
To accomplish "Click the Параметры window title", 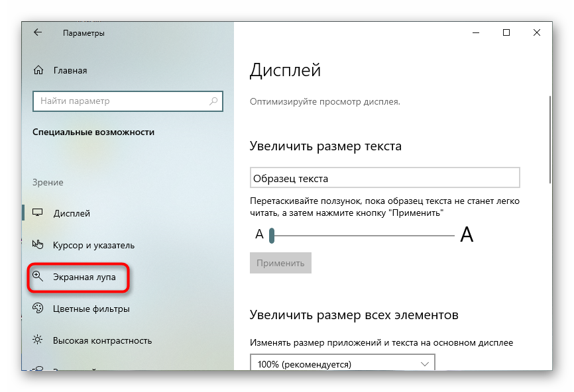I will point(84,33).
